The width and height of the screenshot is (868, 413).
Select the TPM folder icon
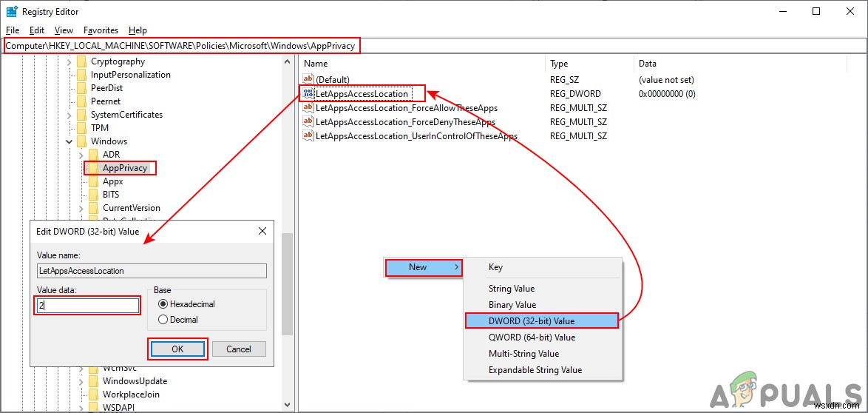point(81,128)
